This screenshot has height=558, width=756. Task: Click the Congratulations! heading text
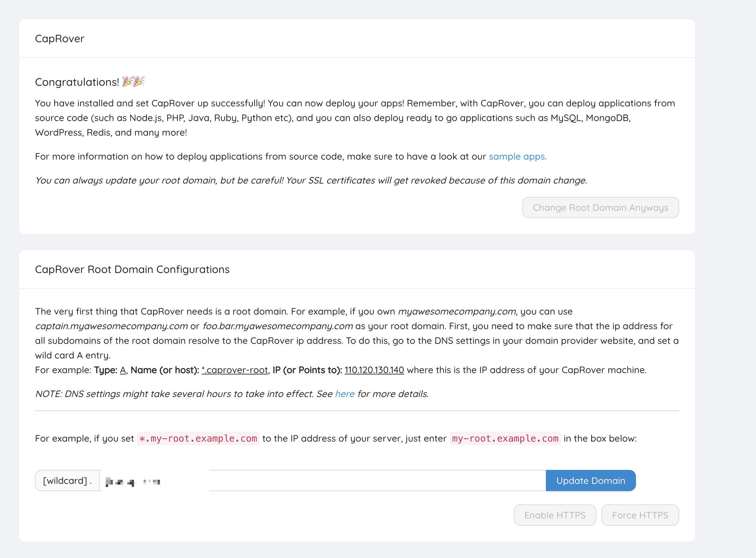coord(77,82)
